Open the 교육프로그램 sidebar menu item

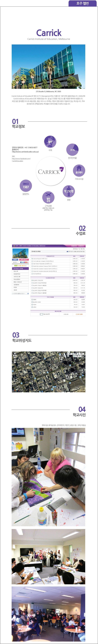click(21, 277)
